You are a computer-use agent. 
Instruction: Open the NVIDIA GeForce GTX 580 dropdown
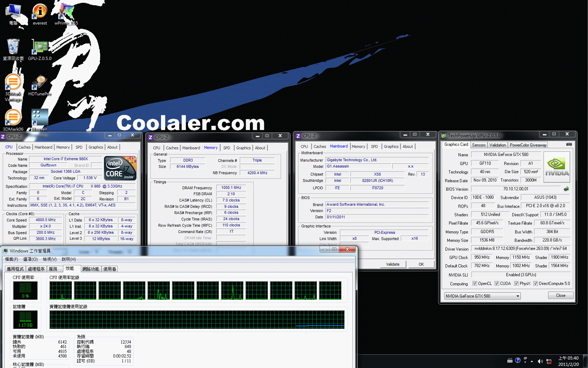(x=482, y=296)
